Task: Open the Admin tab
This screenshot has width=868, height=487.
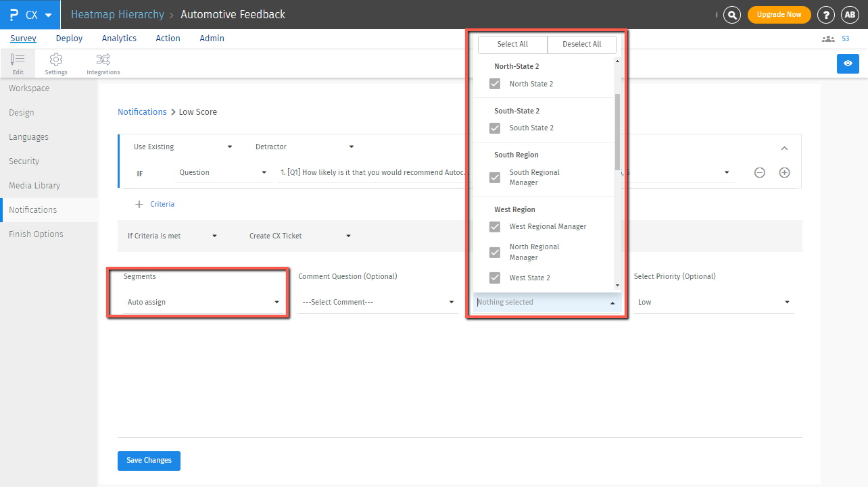Action: (x=212, y=39)
